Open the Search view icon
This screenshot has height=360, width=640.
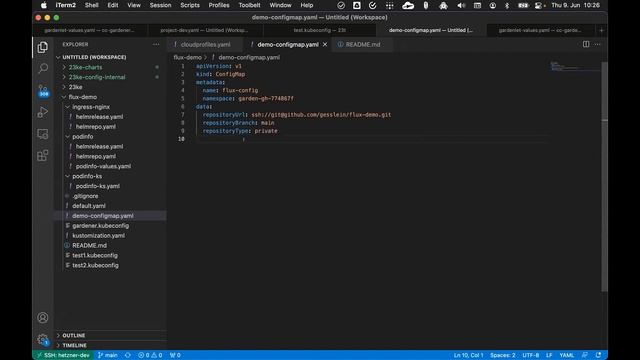42,68
